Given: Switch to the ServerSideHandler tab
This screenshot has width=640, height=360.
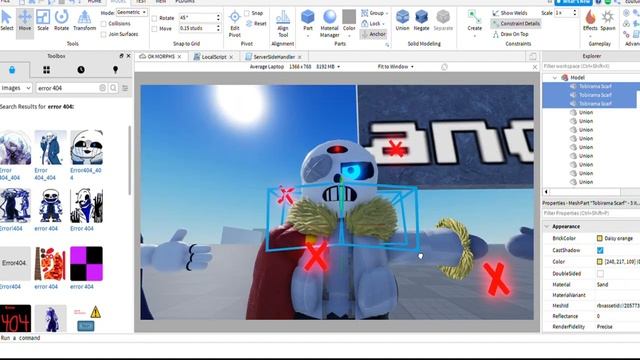Looking at the screenshot, I should point(274,57).
